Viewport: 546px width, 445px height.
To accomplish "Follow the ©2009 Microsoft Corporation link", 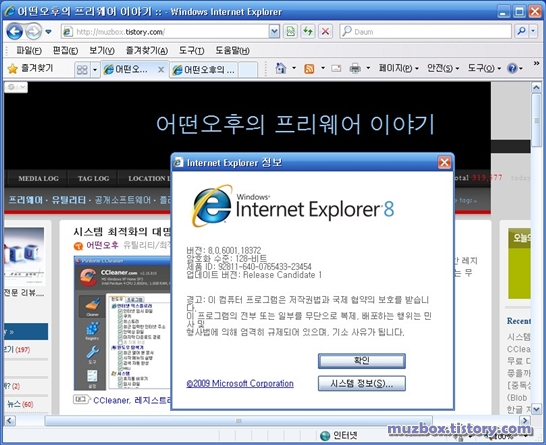I will [240, 383].
